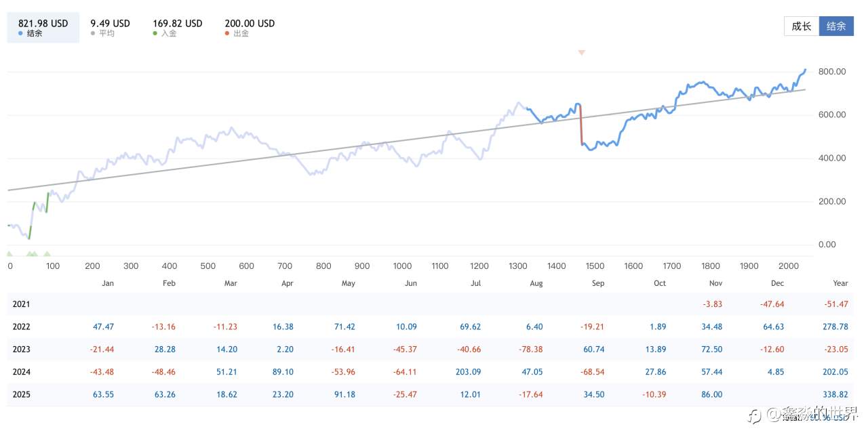Toggle the 200.00 USD 出金 series
The height and width of the screenshot is (439, 868).
[x=250, y=28]
